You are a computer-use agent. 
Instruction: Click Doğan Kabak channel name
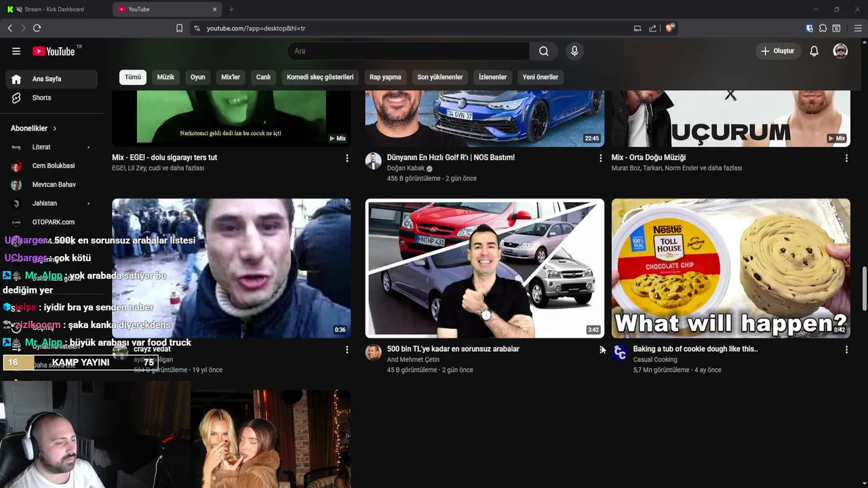(x=406, y=168)
